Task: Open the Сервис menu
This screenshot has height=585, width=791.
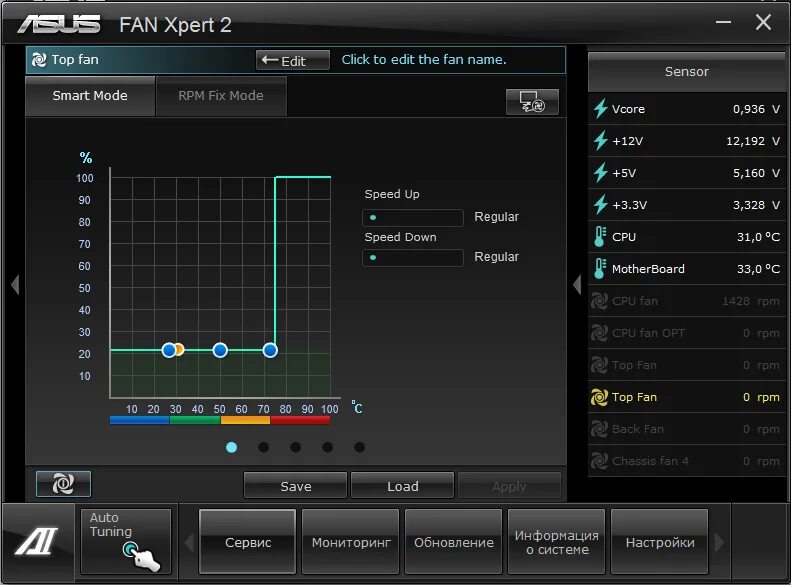Action: (x=248, y=542)
